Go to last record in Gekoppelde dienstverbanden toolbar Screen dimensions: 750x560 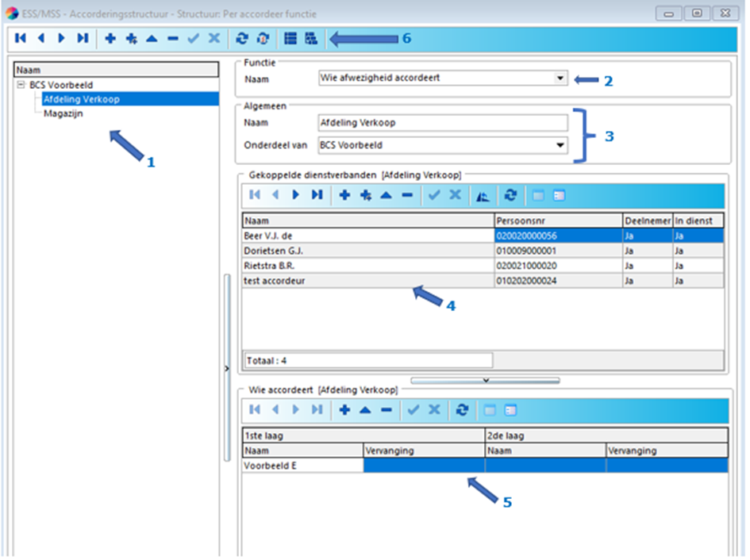click(317, 195)
